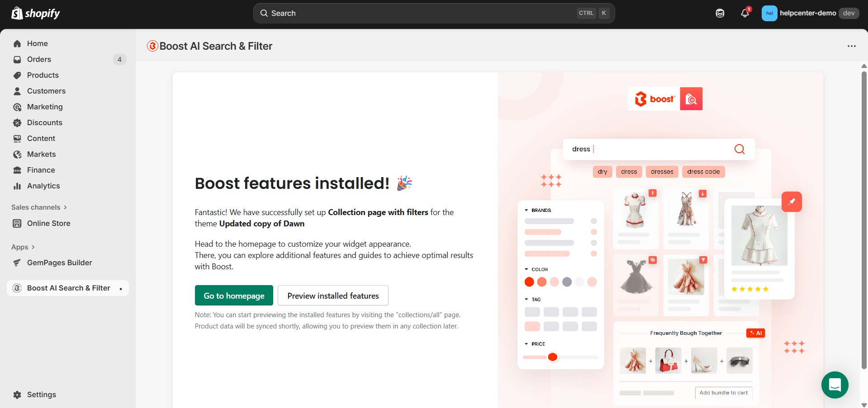Screen dimensions: 868x408
Task: Click the price range slider in preview
Action: click(552, 357)
